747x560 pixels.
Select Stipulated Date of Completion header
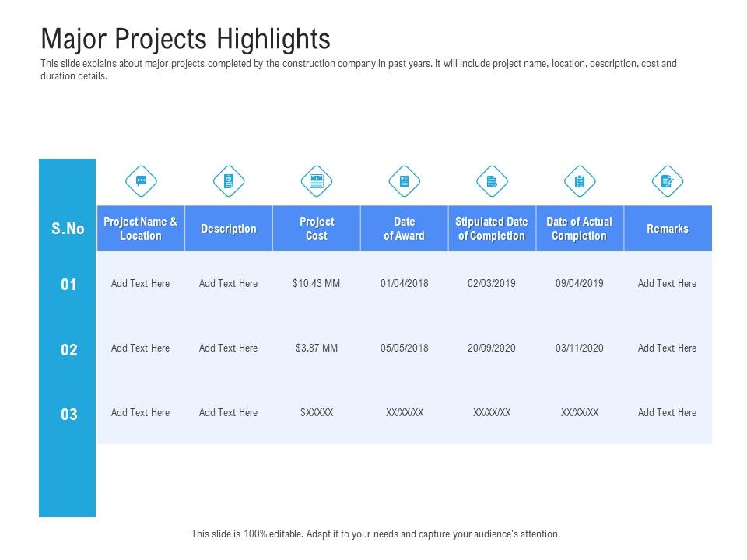point(492,229)
